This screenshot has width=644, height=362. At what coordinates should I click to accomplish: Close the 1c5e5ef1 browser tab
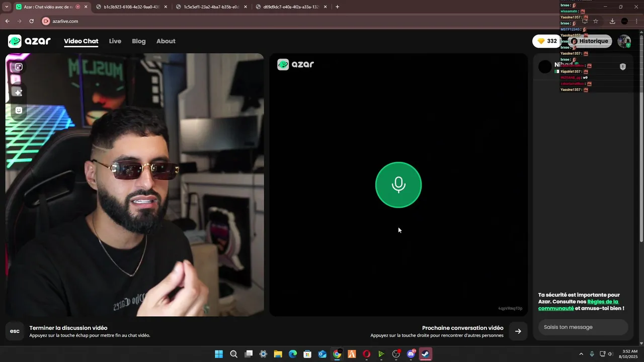246,7
